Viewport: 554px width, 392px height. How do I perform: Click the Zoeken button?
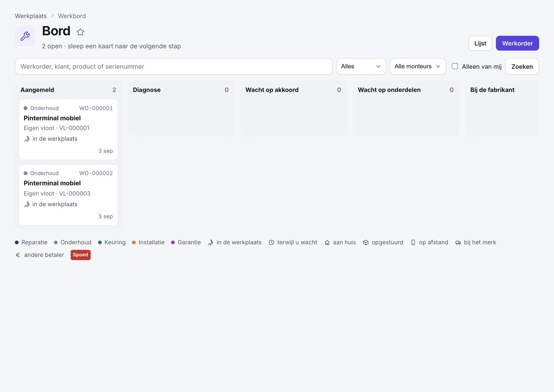(x=522, y=66)
